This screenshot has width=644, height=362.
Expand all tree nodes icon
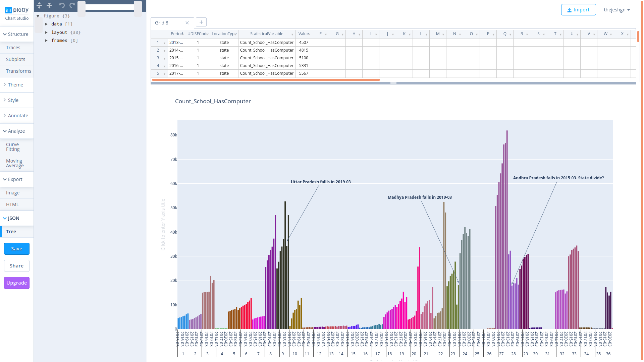tap(39, 5)
